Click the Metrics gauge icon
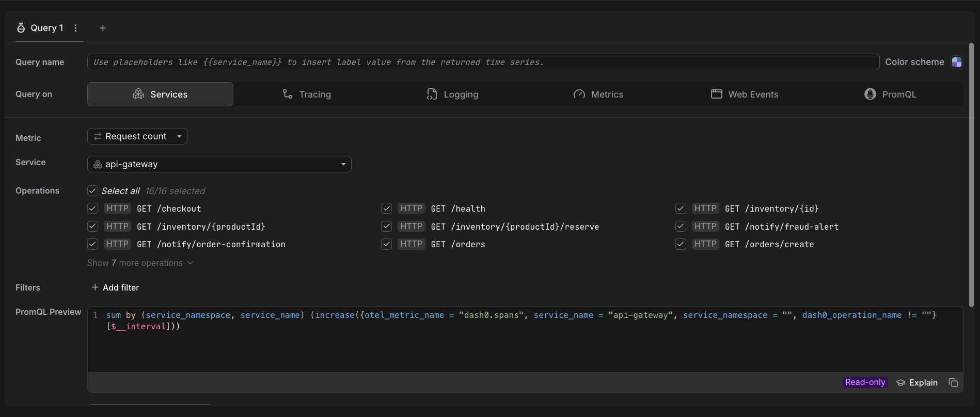 (579, 94)
